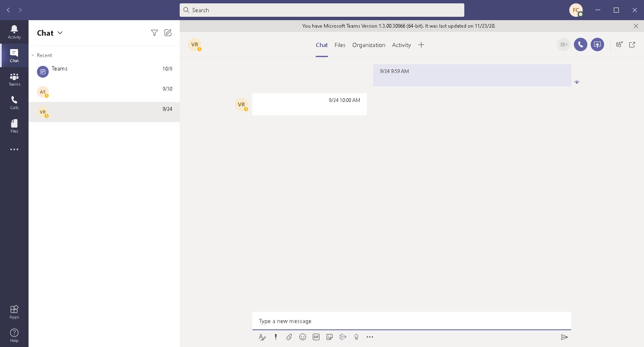Image resolution: width=644 pixels, height=347 pixels.
Task: Go back with the navigation arrow
Action: click(8, 10)
